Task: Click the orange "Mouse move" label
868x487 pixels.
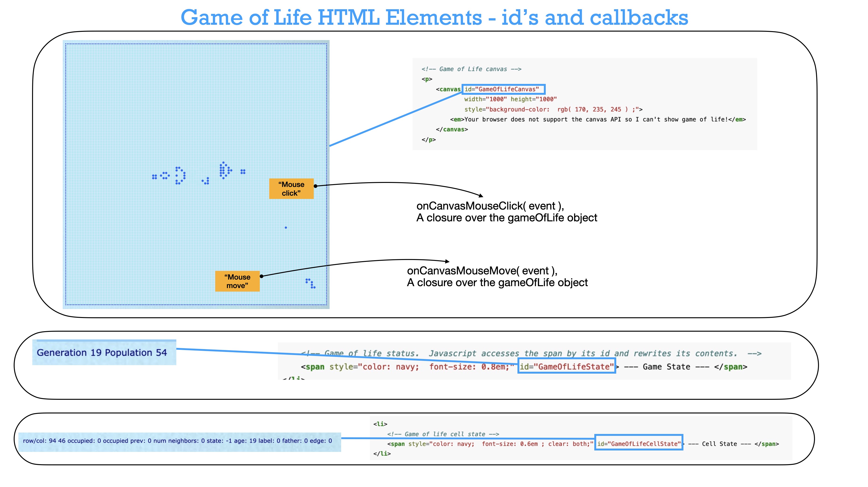Action: point(237,281)
